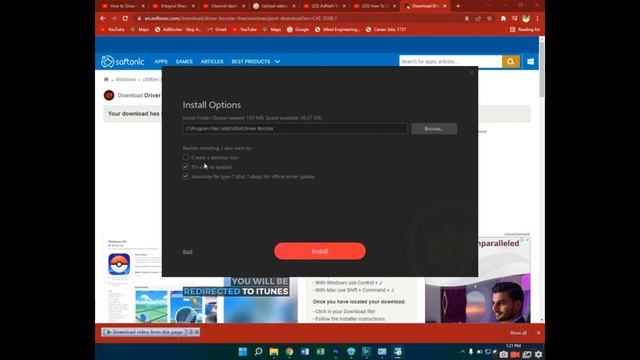The width and height of the screenshot is (640, 360).
Task: Close the Install Options dialog
Action: (x=472, y=72)
